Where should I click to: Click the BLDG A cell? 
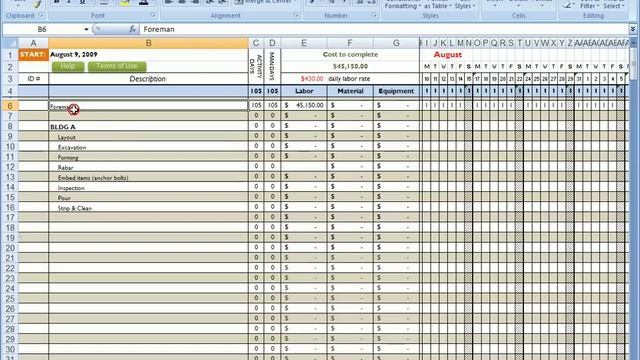149,127
